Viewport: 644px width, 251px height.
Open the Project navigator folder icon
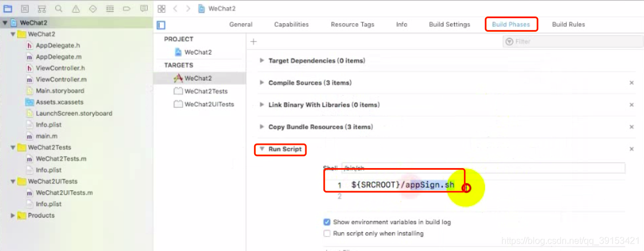7,8
